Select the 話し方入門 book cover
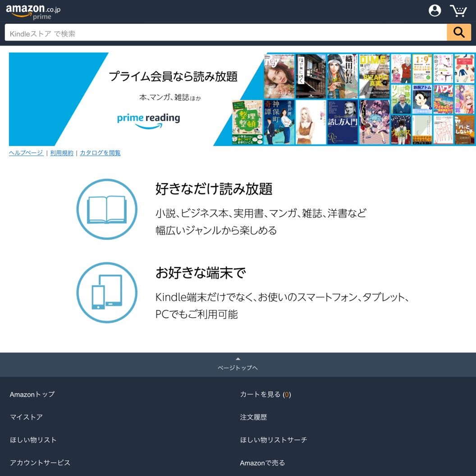Viewport: 476px width, 476px height. [342, 122]
